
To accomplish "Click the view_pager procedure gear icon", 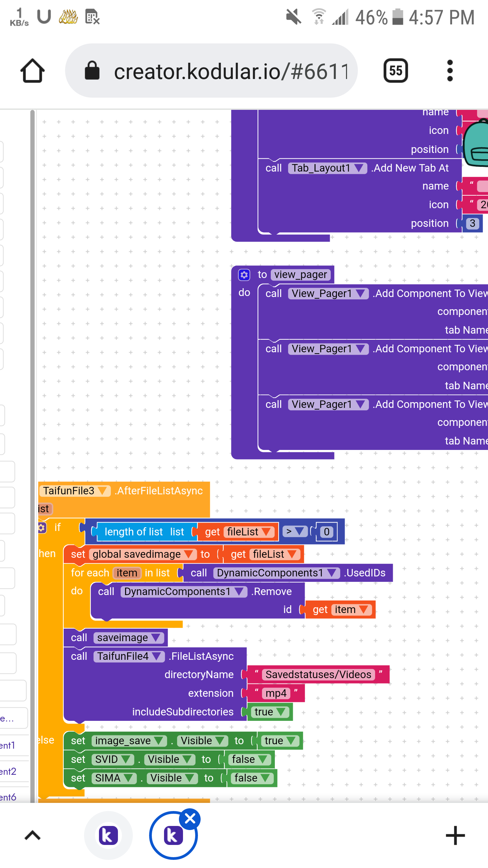I will tap(244, 275).
